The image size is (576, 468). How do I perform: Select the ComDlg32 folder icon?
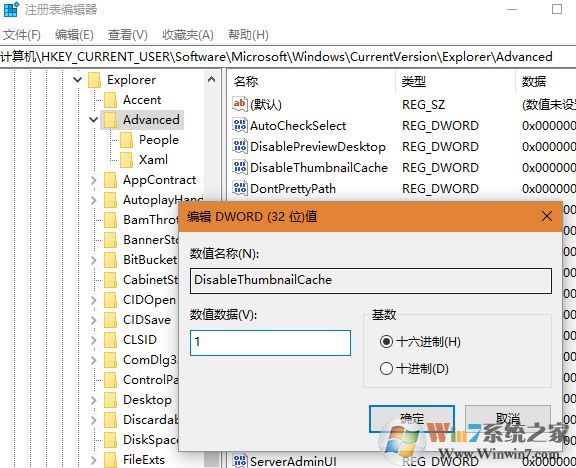pos(110,360)
